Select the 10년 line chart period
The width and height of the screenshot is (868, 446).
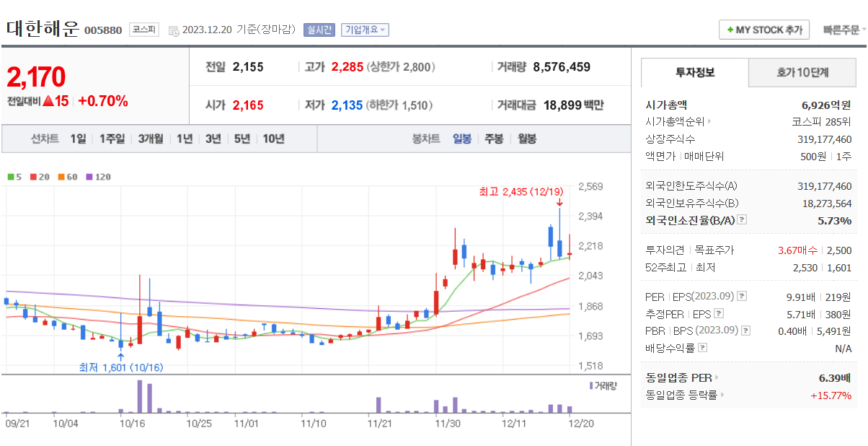273,139
